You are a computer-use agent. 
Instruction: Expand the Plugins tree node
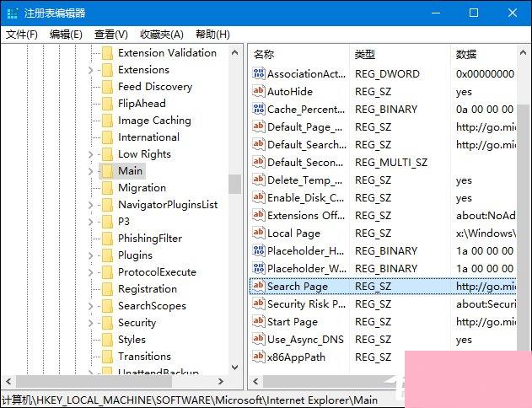tap(90, 255)
